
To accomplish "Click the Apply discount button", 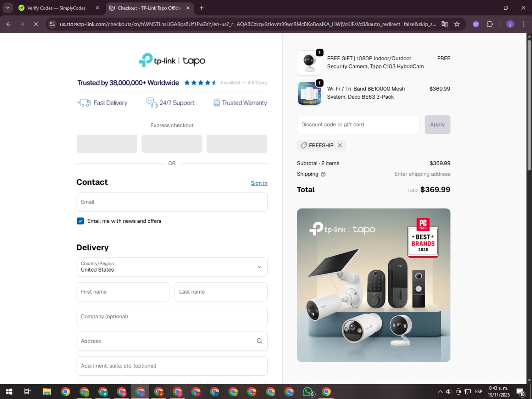I will [437, 124].
